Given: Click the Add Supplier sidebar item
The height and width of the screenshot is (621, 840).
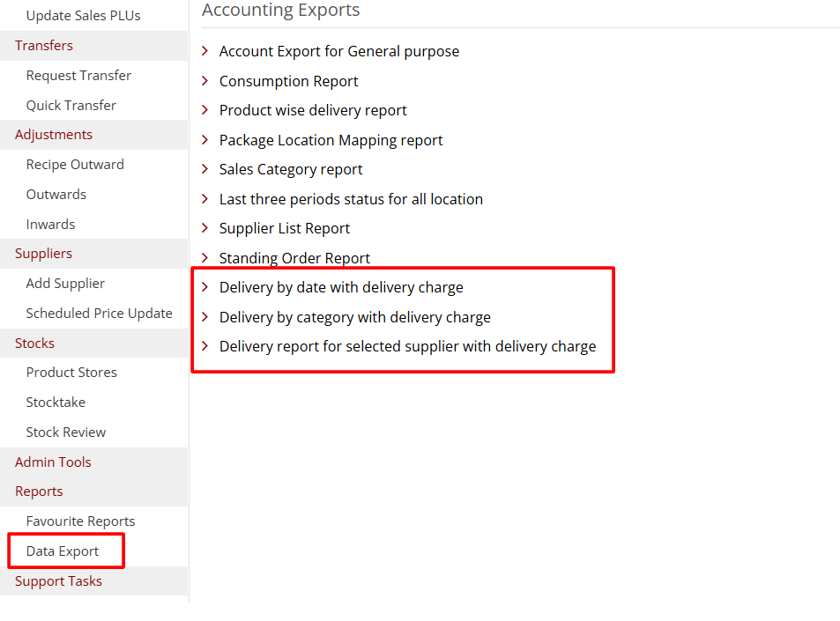Looking at the screenshot, I should [65, 284].
